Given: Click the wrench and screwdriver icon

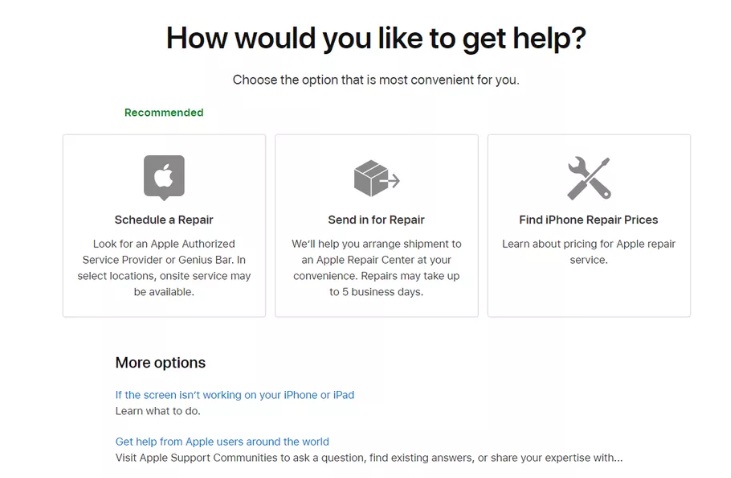Looking at the screenshot, I should coord(589,178).
